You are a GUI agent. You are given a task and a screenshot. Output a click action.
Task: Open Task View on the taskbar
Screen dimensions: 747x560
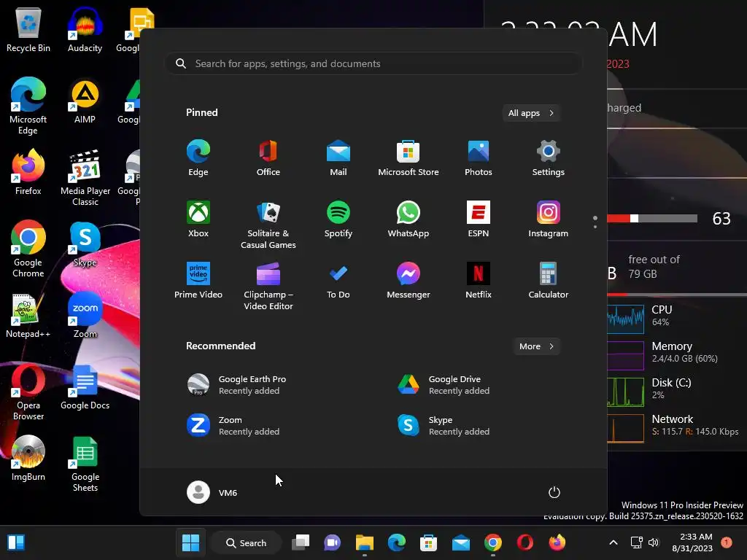click(x=301, y=542)
